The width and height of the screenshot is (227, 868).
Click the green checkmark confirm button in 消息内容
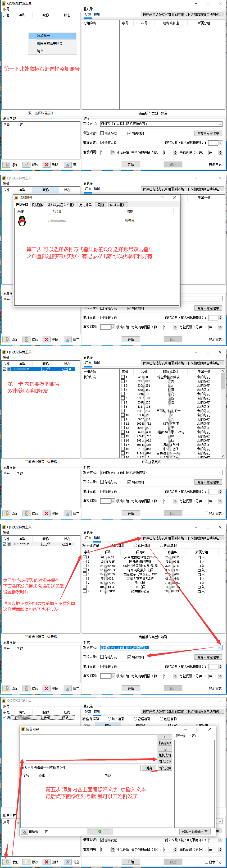pyautogui.click(x=100, y=832)
